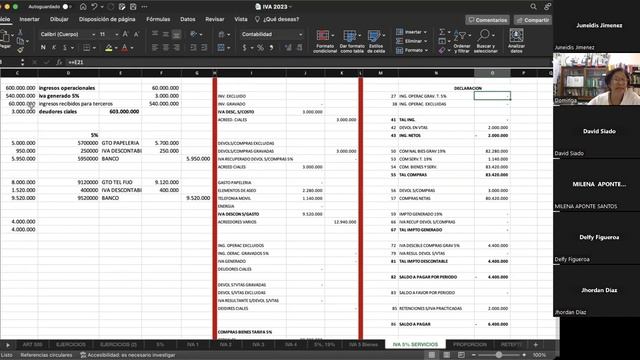
Task: Select selected cell next to ING. OPERAC GRAV. T. 5%
Action: pyautogui.click(x=492, y=96)
